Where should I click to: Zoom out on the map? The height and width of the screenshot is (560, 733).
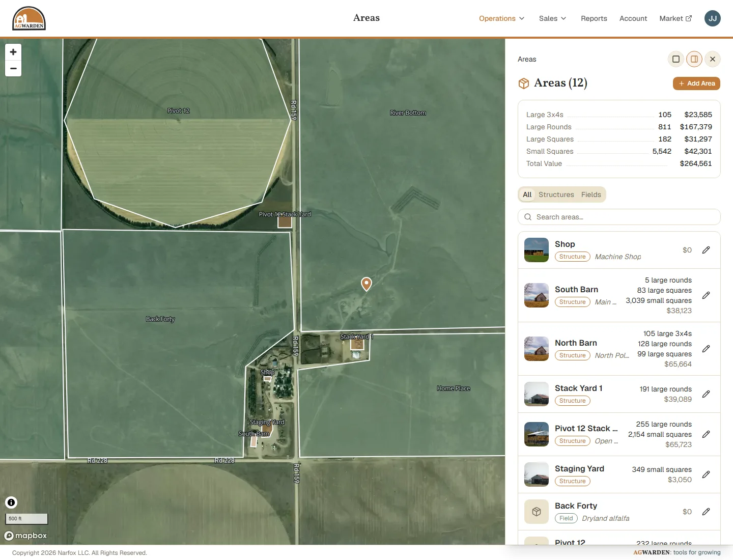(x=13, y=68)
